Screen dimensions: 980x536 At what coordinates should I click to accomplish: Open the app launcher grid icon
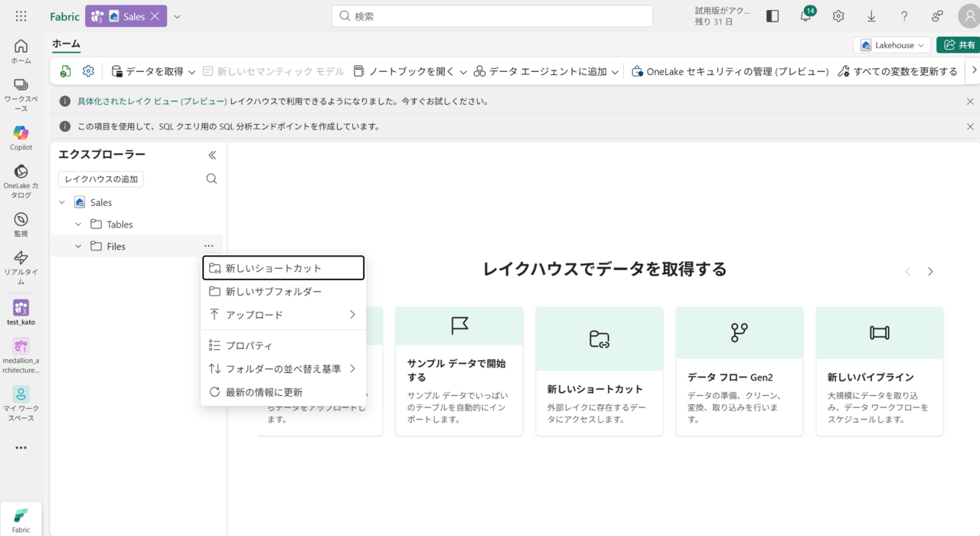[21, 16]
